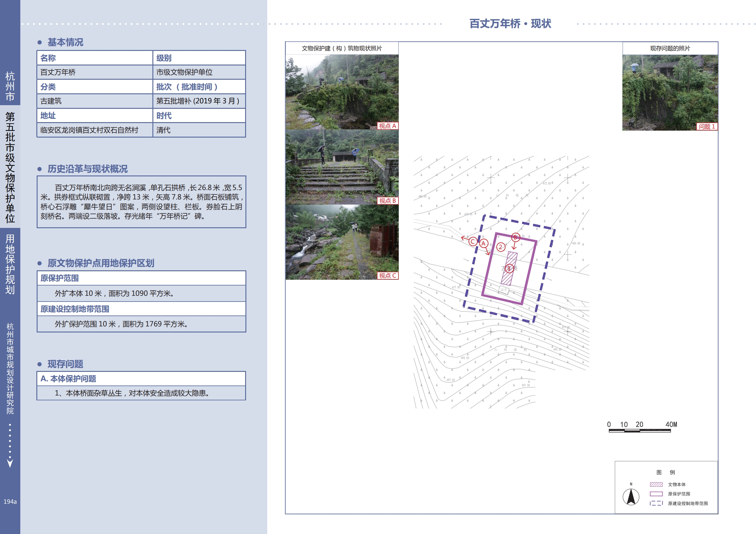Screen dimensions: 756x534
Task: Open the 问题 1 problem photo
Action: [x=670, y=92]
